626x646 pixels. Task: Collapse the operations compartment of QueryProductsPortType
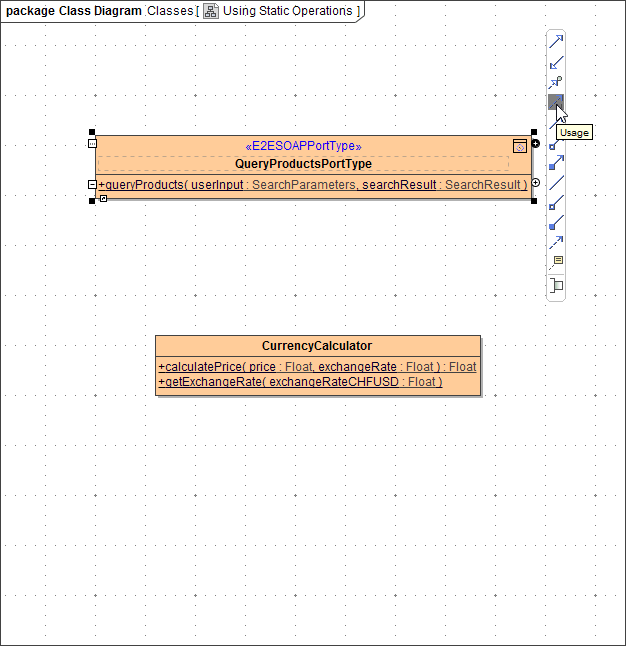pyautogui.click(x=92, y=185)
